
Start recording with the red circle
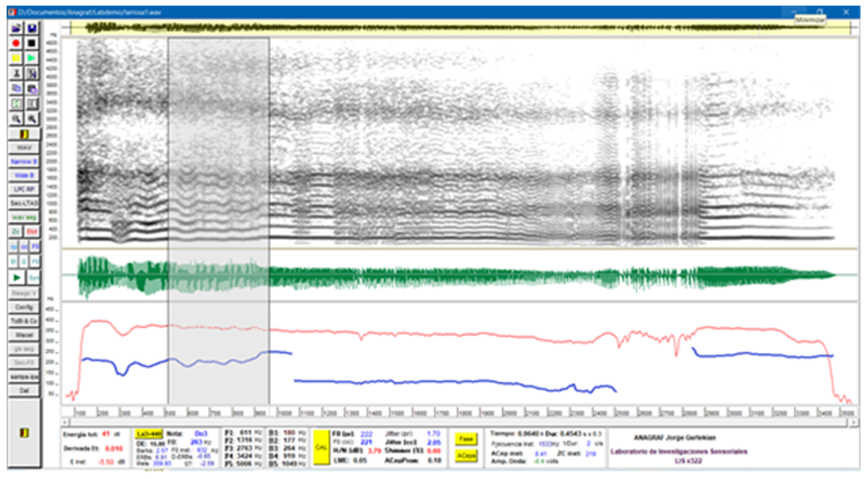coord(16,43)
